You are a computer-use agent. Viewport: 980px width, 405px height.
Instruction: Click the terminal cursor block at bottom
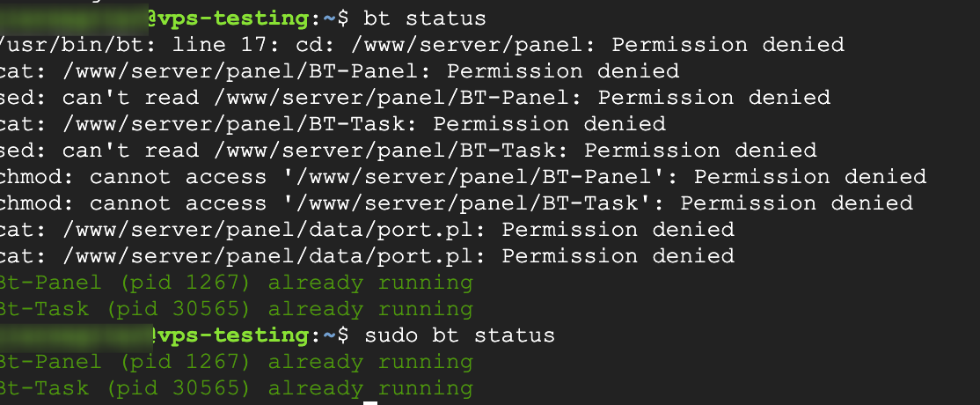(370, 403)
